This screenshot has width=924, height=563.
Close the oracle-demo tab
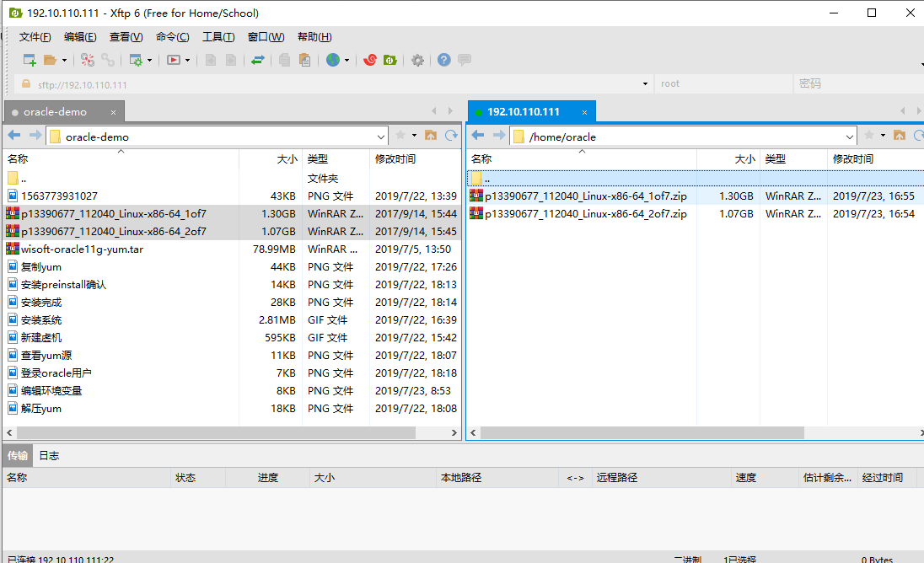[x=113, y=112]
